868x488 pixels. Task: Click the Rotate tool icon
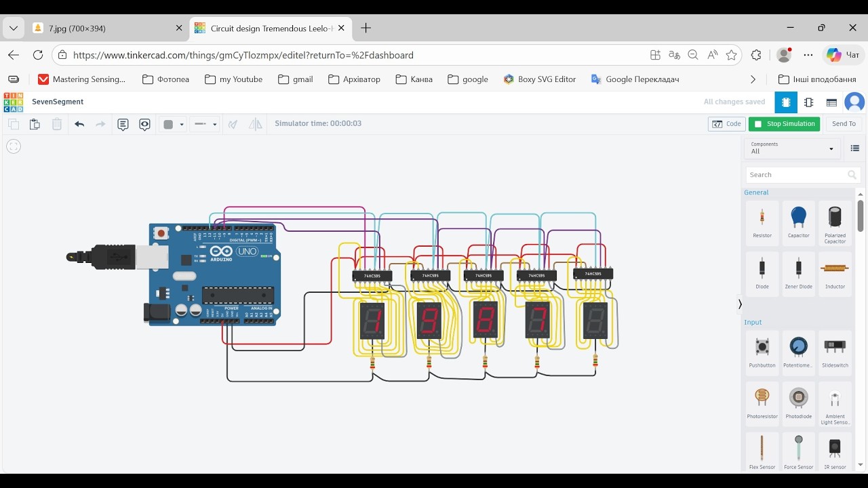(233, 124)
